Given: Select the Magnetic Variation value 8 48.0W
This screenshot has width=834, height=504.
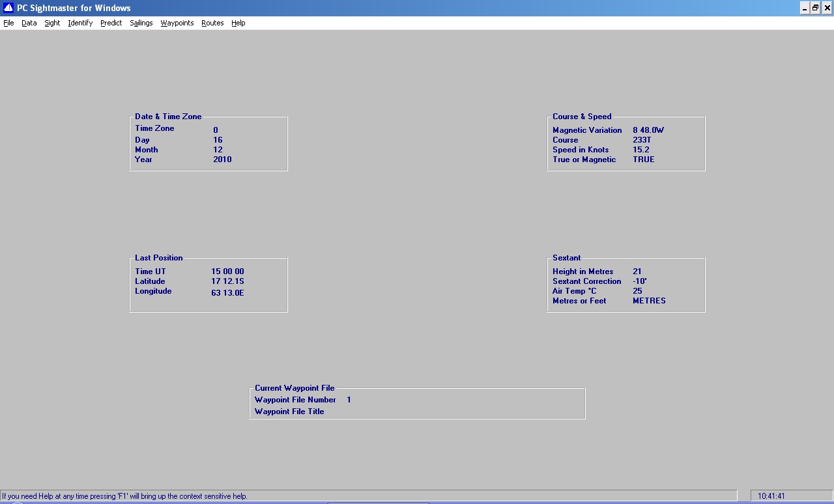Looking at the screenshot, I should (x=648, y=130).
